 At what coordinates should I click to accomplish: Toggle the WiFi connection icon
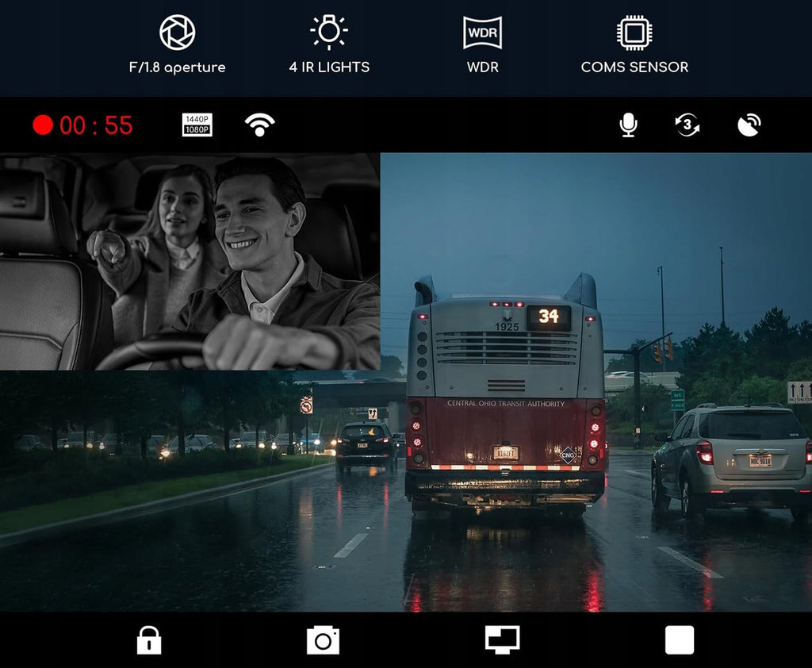259,125
